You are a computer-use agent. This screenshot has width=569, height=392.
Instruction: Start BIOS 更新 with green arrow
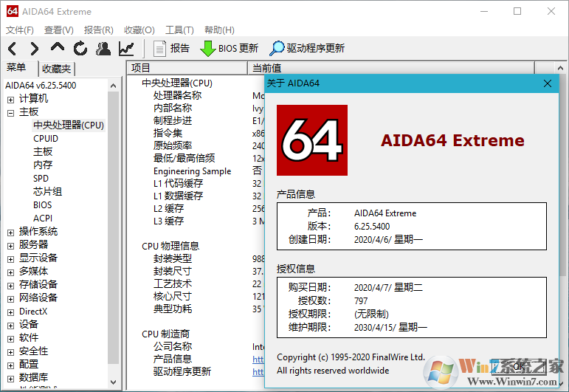pos(230,49)
